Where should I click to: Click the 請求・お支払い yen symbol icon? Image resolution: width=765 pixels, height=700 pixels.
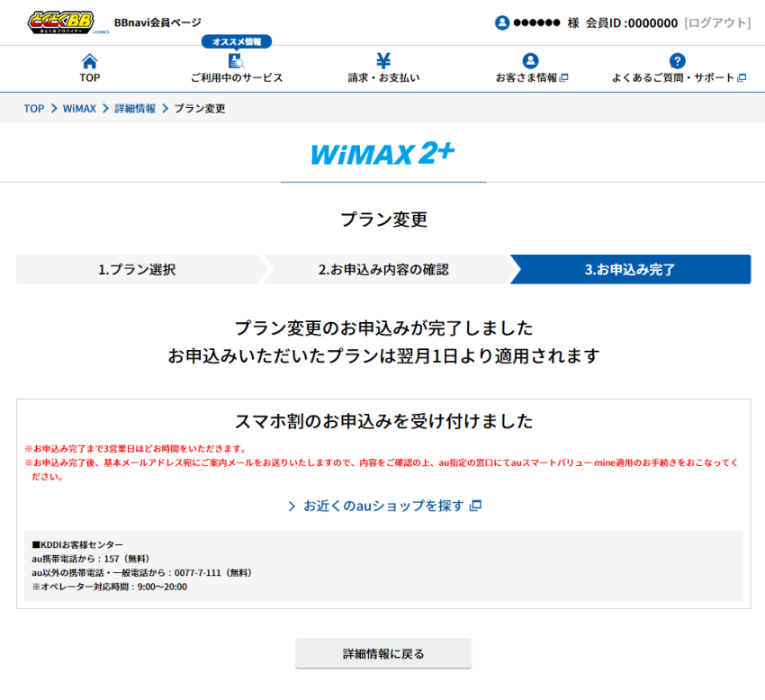(x=382, y=61)
